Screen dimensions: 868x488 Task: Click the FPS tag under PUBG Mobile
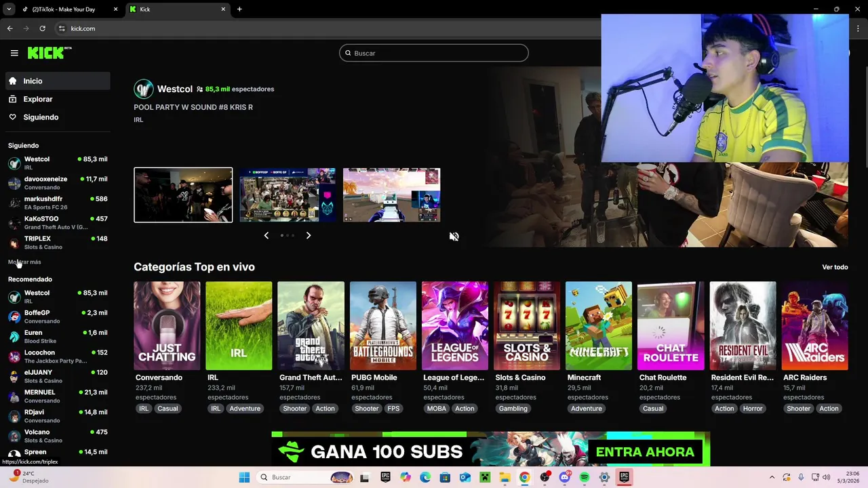pyautogui.click(x=393, y=409)
